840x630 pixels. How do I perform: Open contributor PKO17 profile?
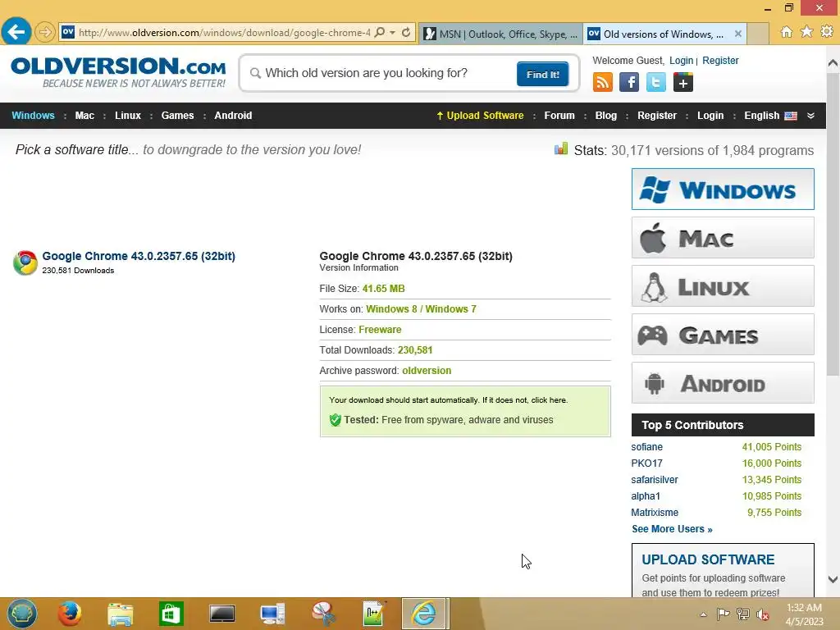coord(646,463)
